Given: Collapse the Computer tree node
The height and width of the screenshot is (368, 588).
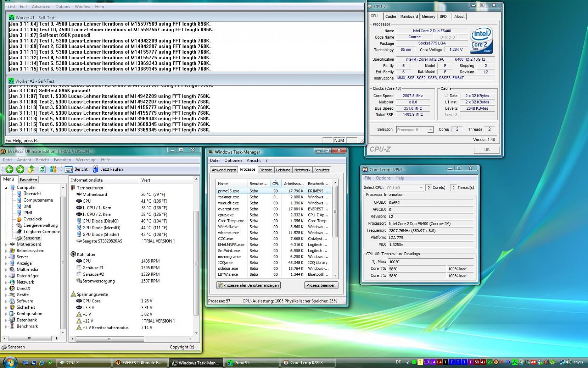Looking at the screenshot, I should tap(6, 188).
